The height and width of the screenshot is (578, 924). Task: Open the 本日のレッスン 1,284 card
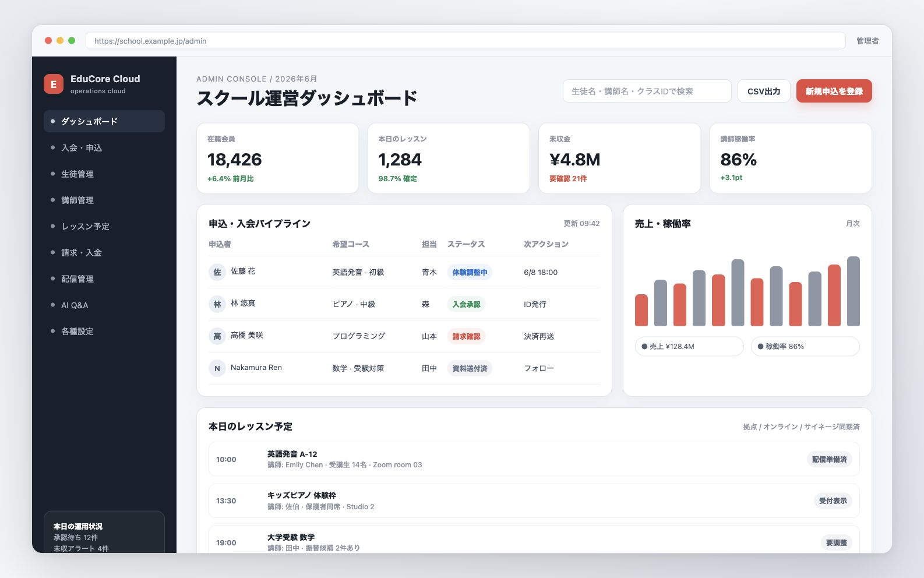click(x=449, y=158)
